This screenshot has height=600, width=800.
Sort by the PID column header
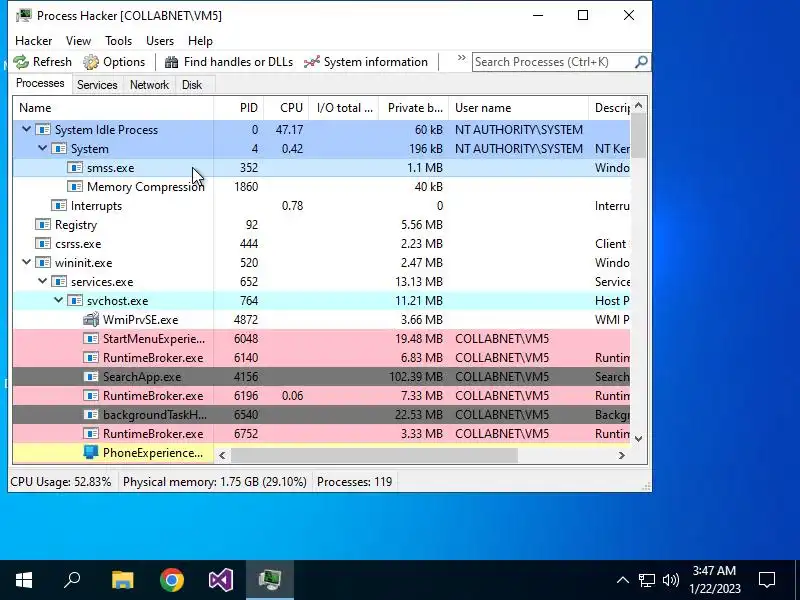coord(239,108)
